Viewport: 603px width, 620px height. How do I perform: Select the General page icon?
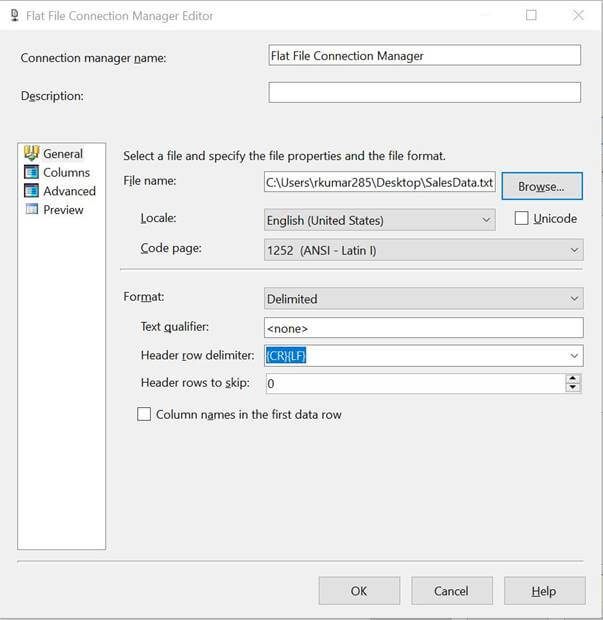[32, 153]
